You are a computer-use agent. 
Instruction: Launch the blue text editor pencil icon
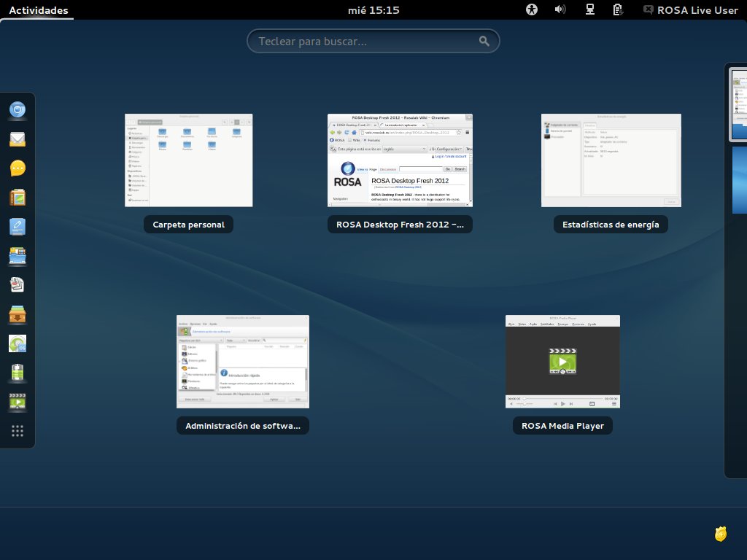pyautogui.click(x=18, y=227)
